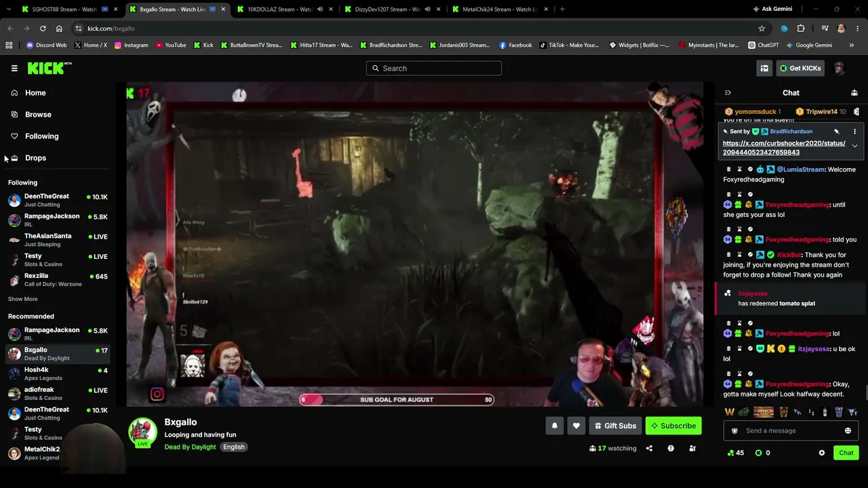Bookmark this page with the star icon
The image size is (868, 488).
tap(762, 28)
